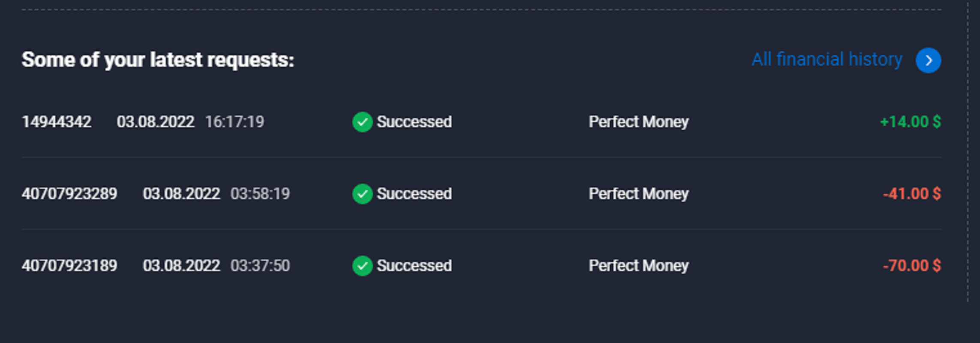
Task: Toggle the Successed status on the middle row
Action: click(414, 194)
